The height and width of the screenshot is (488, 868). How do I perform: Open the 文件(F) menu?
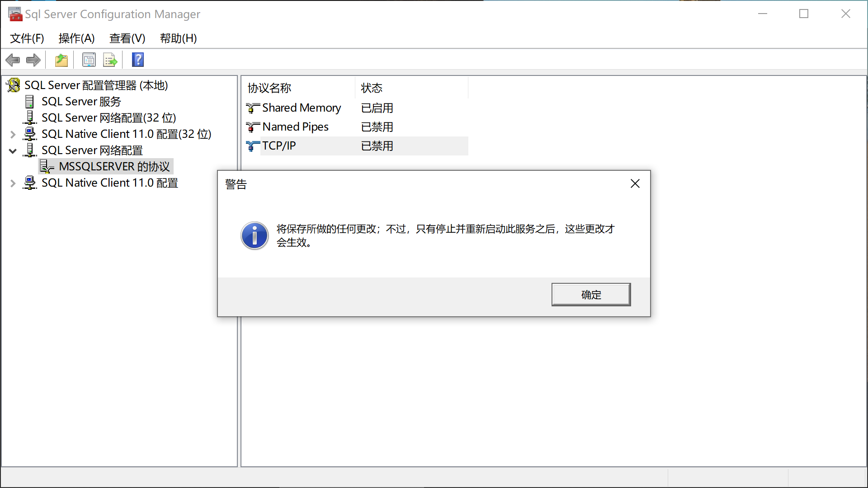coord(27,38)
